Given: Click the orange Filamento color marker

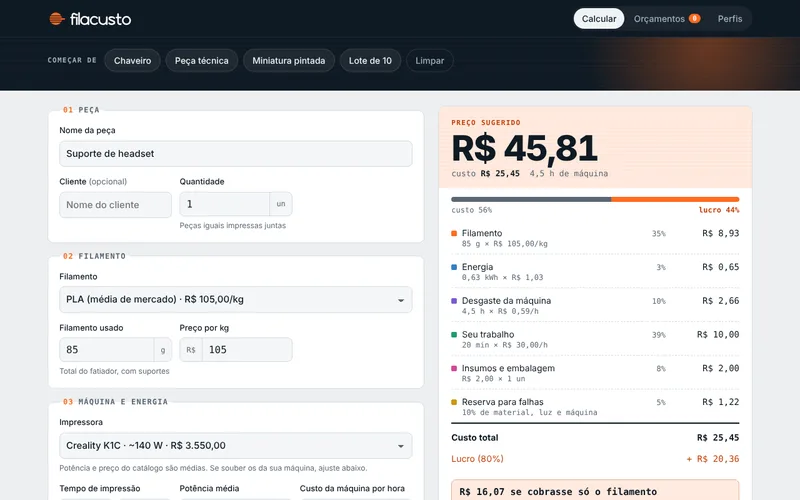Looking at the screenshot, I should point(454,233).
